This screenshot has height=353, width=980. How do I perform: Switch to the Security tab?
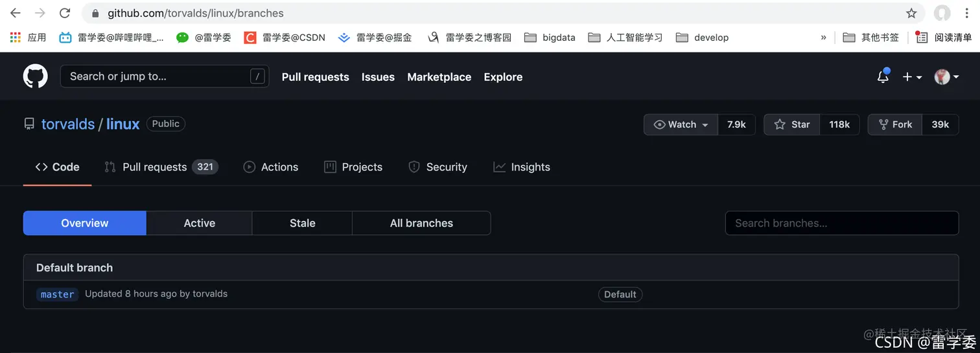pyautogui.click(x=437, y=167)
